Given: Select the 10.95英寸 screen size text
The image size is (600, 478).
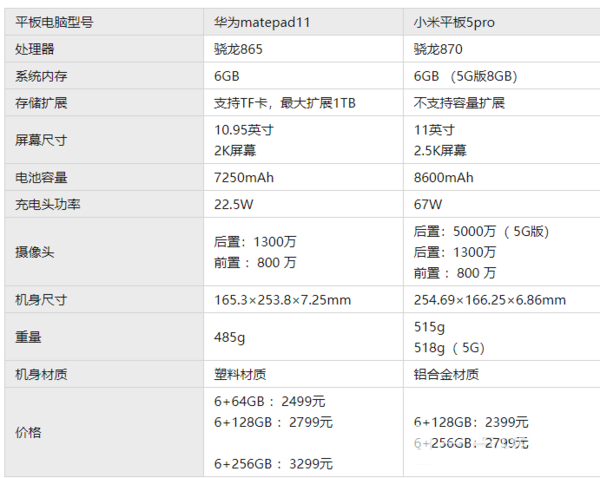Looking at the screenshot, I should 244,130.
